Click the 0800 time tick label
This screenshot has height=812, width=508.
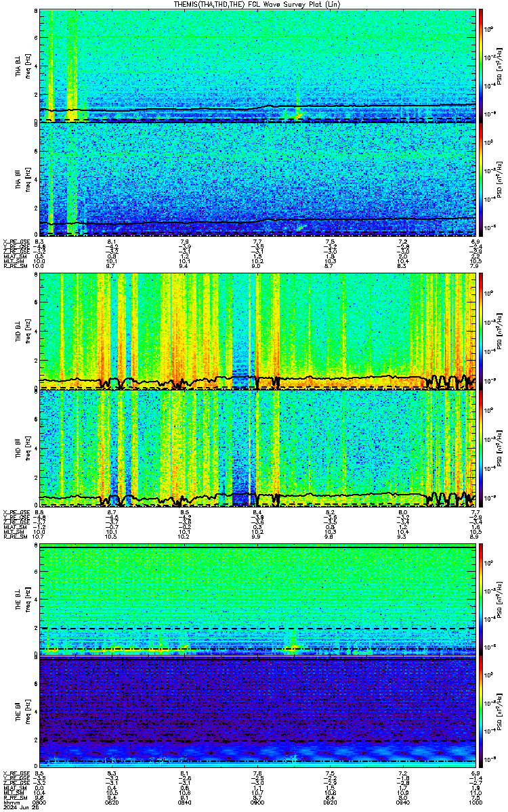[x=39, y=803]
